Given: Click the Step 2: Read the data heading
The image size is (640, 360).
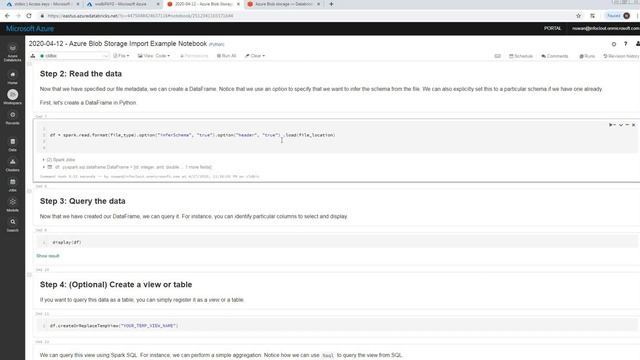Looking at the screenshot, I should point(81,74).
